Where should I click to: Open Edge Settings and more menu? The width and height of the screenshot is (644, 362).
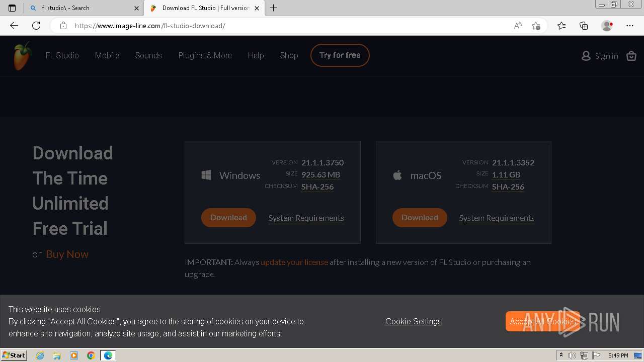630,26
